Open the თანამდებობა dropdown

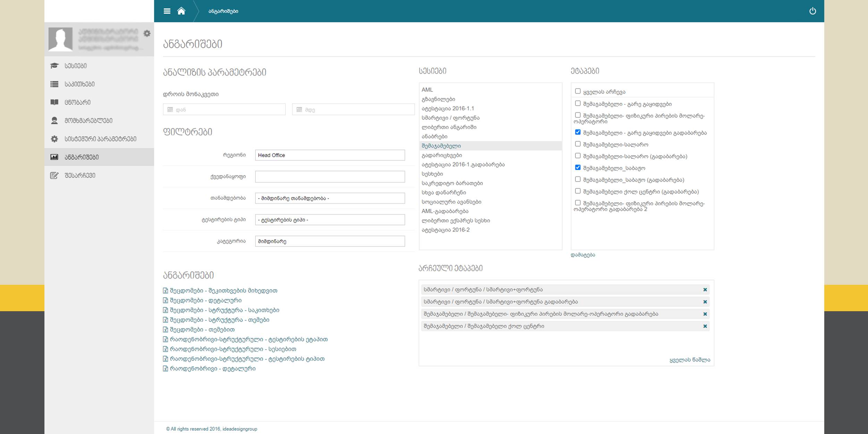click(x=330, y=198)
